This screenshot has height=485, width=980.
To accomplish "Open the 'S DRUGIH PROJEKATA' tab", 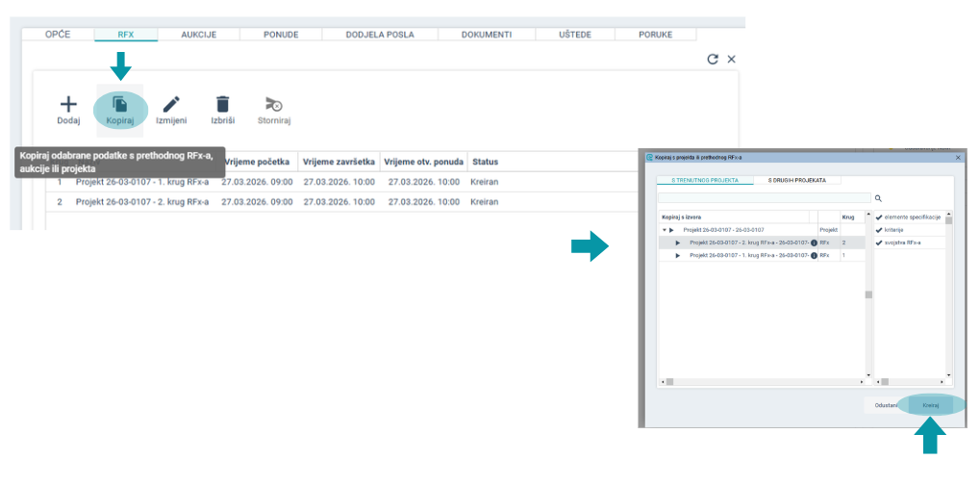I will point(797,181).
